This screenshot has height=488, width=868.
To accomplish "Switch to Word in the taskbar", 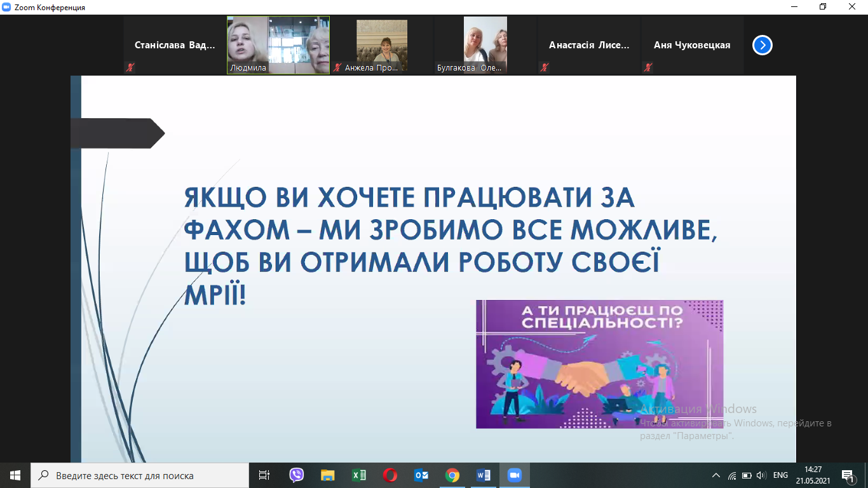I will point(484,475).
